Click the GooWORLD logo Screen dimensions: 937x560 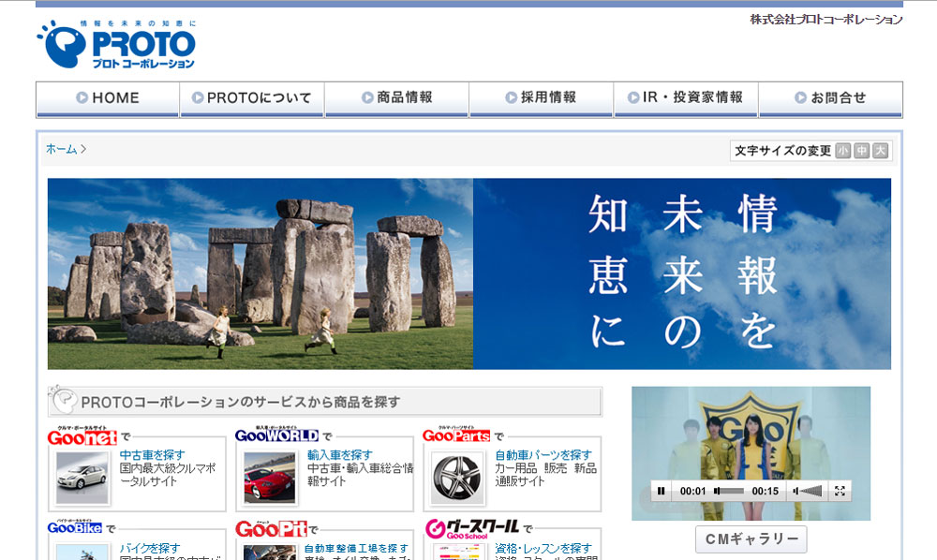tap(276, 435)
